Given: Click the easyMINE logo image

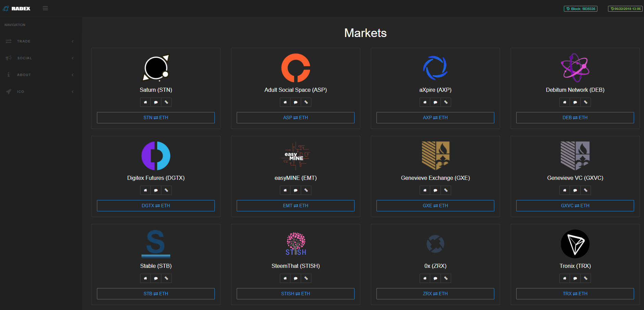Looking at the screenshot, I should coord(296,156).
